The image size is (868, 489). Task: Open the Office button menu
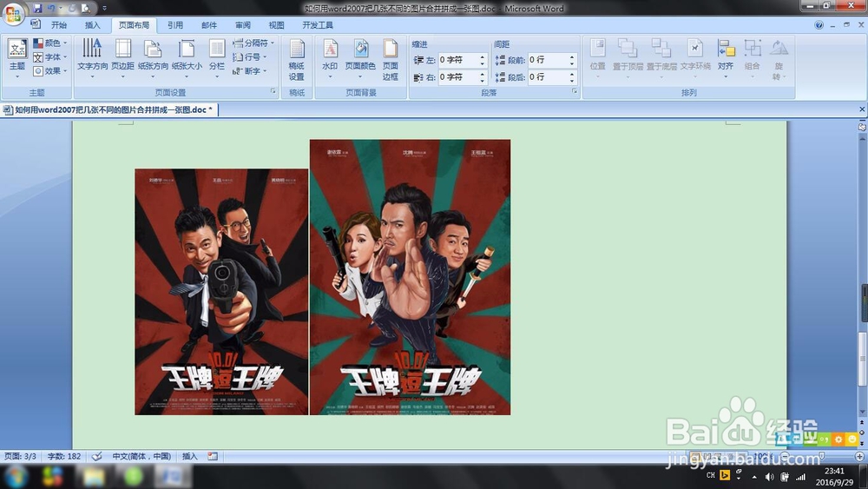click(13, 14)
